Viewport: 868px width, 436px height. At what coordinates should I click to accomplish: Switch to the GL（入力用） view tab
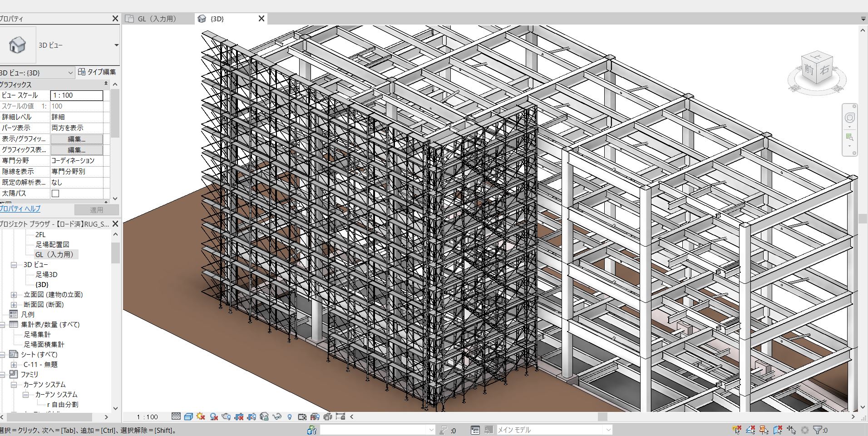tap(157, 19)
